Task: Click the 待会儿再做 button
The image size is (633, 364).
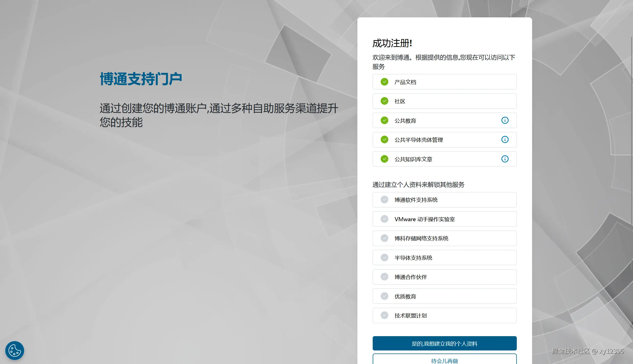Action: [444, 360]
